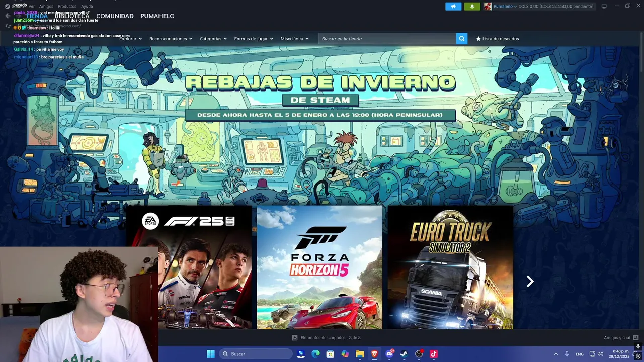Open the Steam taskbar icon
This screenshot has height=362, width=644.
coord(404,354)
